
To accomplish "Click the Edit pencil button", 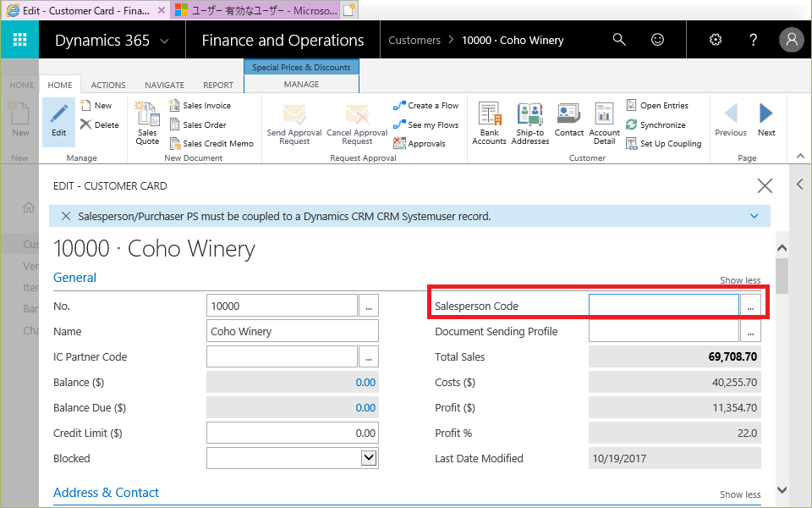I will pyautogui.click(x=58, y=121).
